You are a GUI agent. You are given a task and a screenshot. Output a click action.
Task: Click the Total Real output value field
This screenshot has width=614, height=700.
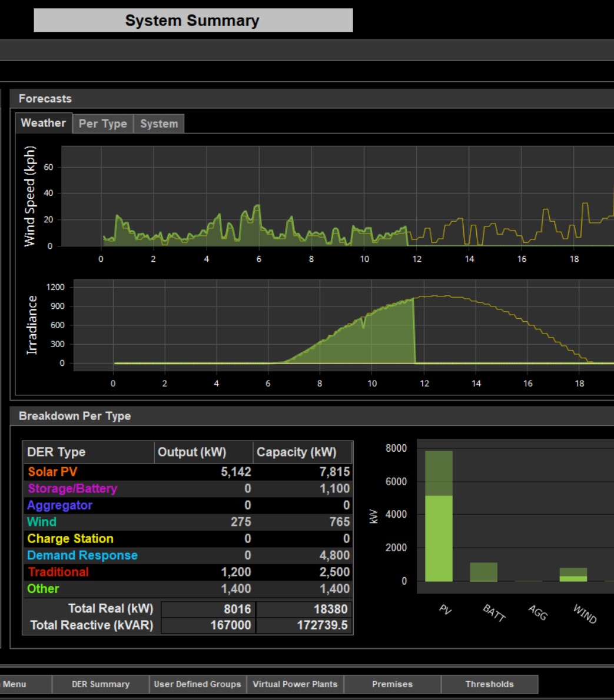click(x=208, y=609)
